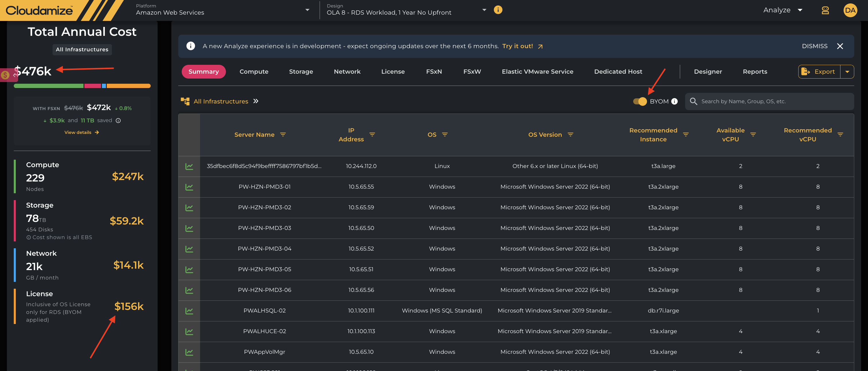The width and height of the screenshot is (868, 371).
Task: Switch to the Compute tab
Action: click(x=254, y=72)
